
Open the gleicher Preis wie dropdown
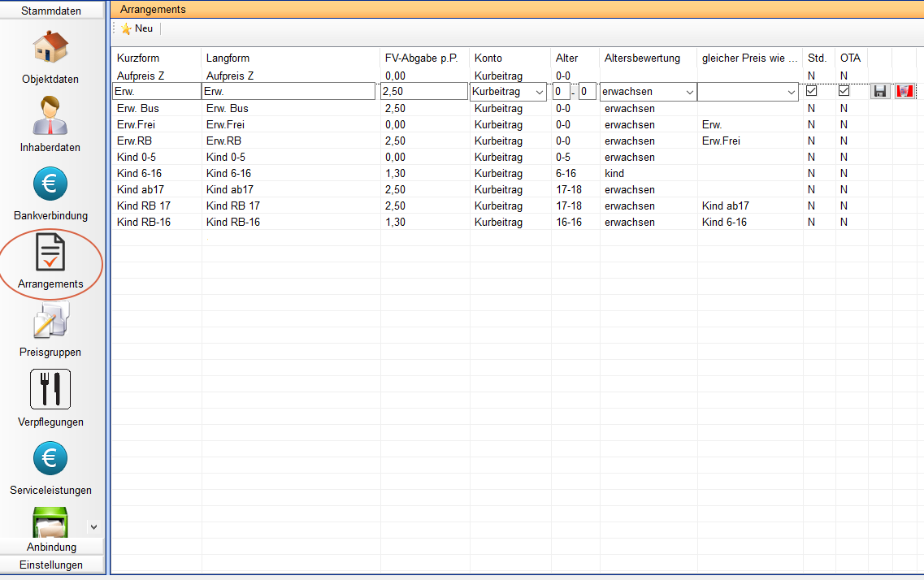[792, 92]
